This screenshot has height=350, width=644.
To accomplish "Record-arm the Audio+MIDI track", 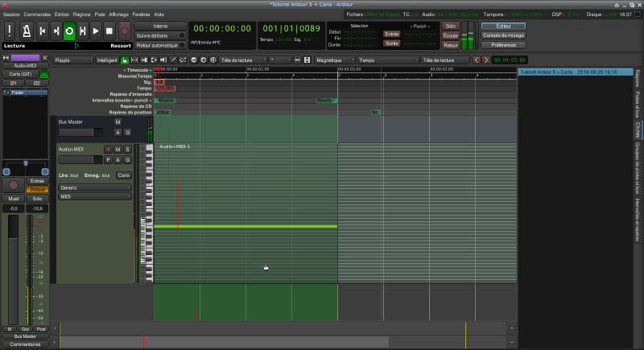I will click(108, 150).
